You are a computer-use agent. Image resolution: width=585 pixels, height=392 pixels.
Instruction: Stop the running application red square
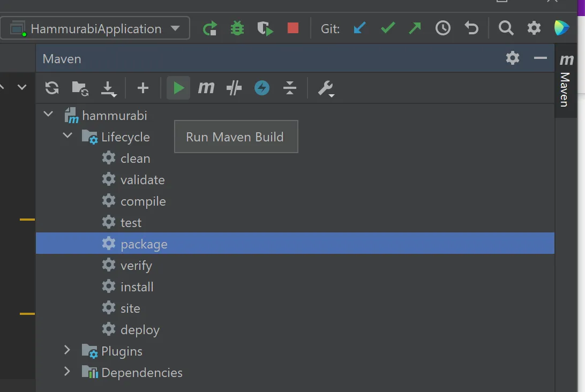pyautogui.click(x=293, y=28)
